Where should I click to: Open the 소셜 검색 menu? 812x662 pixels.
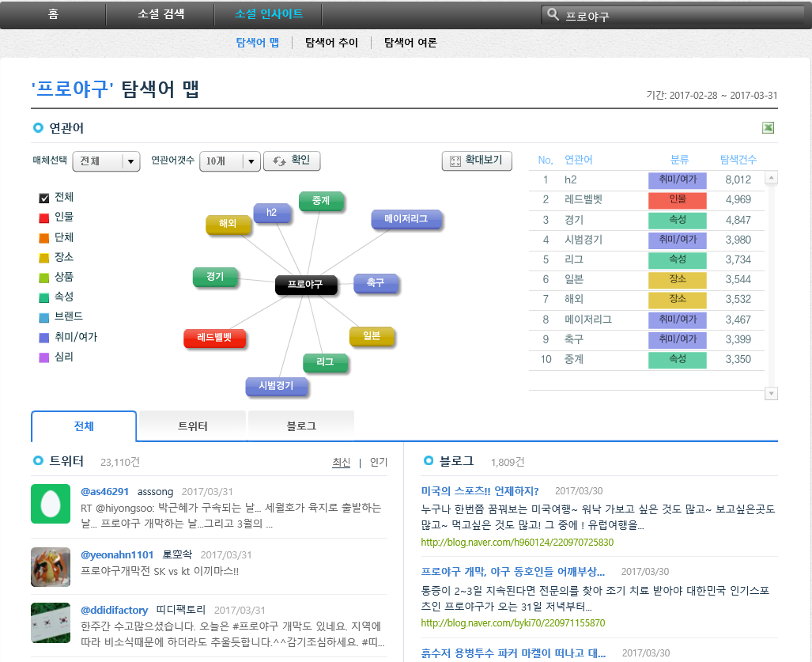pyautogui.click(x=161, y=14)
